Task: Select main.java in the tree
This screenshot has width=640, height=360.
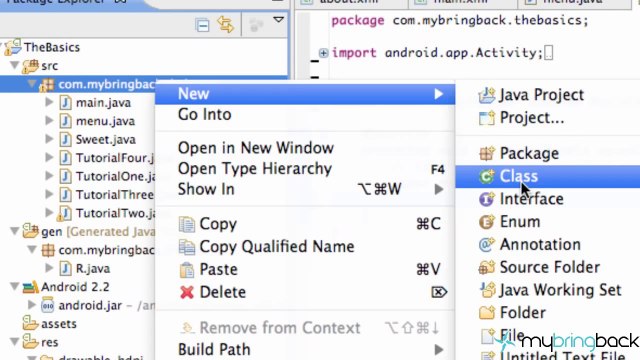Action: click(103, 103)
